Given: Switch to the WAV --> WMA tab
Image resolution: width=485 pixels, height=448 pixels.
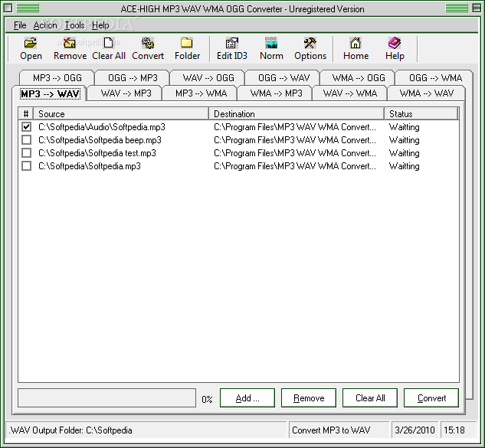Looking at the screenshot, I should [x=350, y=93].
